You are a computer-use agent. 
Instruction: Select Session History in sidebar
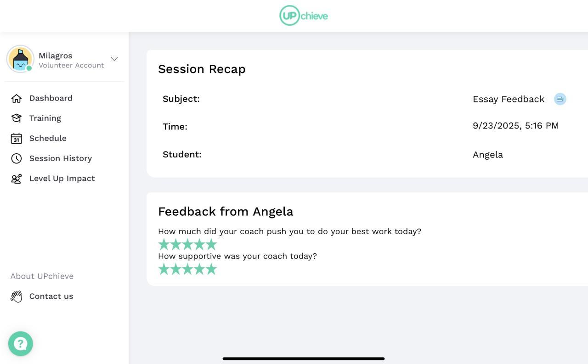click(61, 158)
